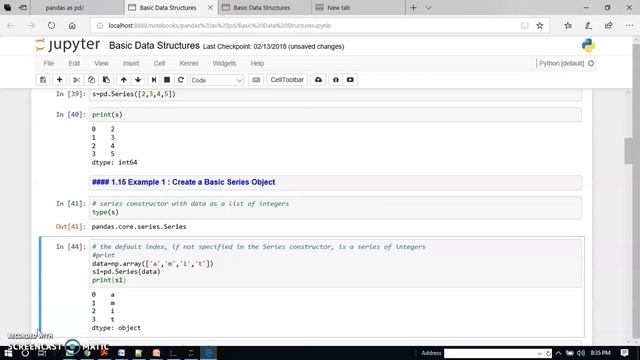Click the type(s) code cell In [41]

(336, 208)
